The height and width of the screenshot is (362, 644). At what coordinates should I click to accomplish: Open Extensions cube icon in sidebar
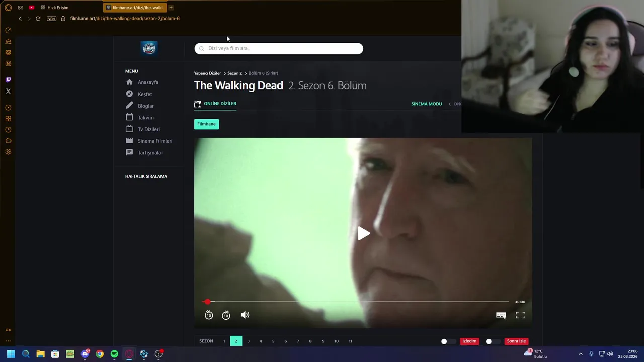point(8,141)
